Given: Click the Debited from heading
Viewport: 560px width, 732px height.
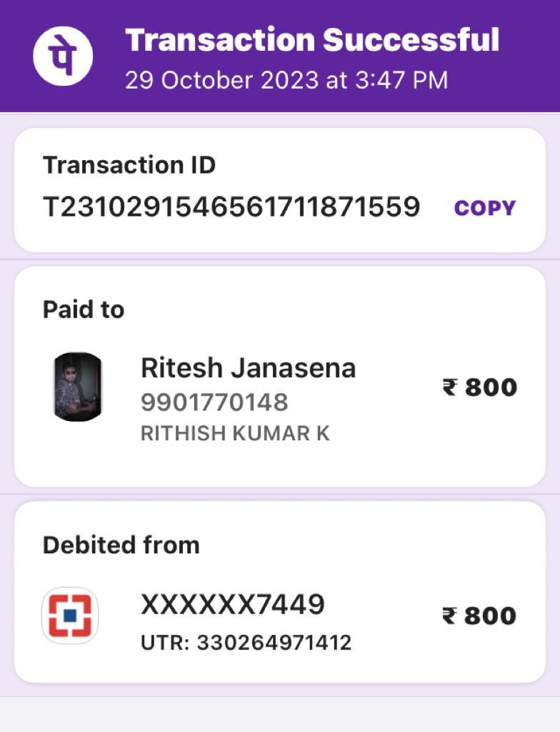Looking at the screenshot, I should coord(121,545).
